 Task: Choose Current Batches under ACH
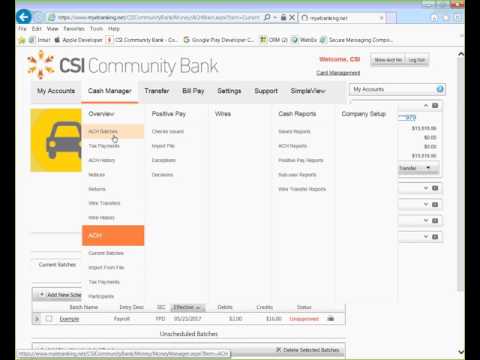106,253
